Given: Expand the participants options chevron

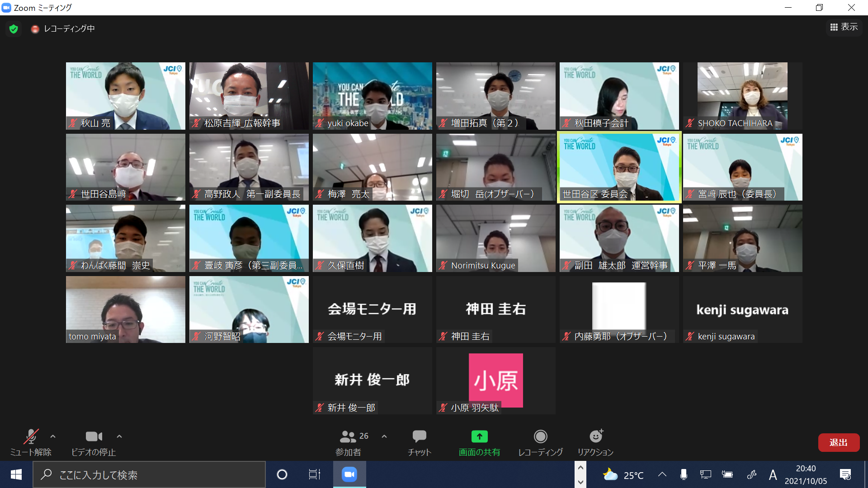Looking at the screenshot, I should [x=384, y=436].
